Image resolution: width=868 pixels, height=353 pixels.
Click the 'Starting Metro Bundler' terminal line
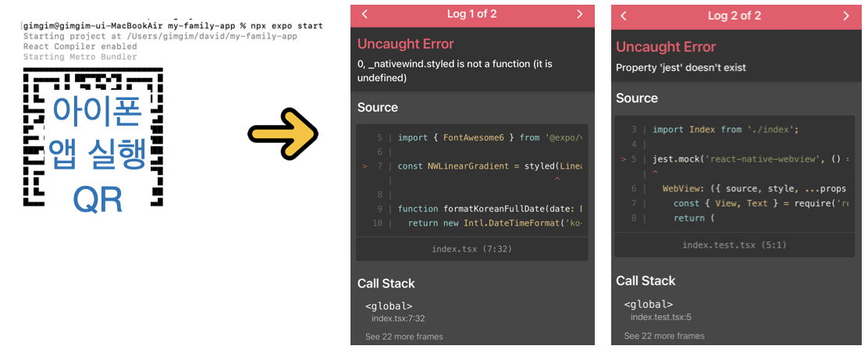click(x=80, y=57)
